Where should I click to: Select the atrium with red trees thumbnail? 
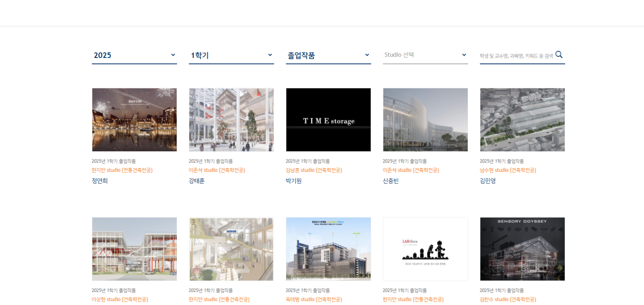click(231, 120)
